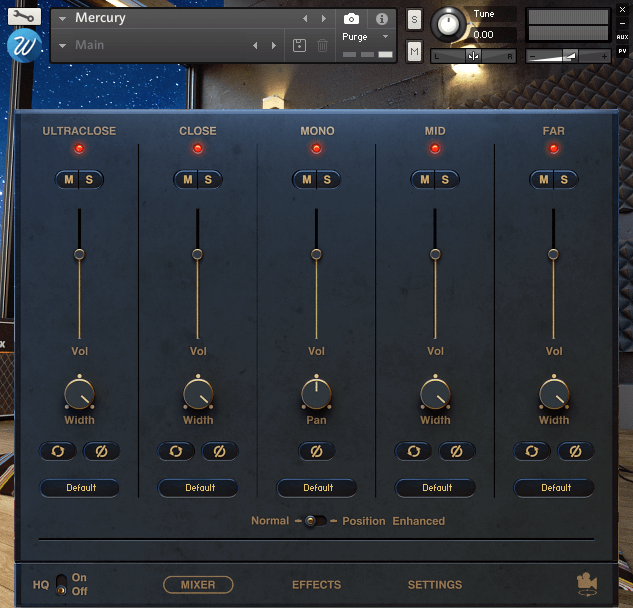Image resolution: width=633 pixels, height=608 pixels.
Task: Click the save snapshot floppy icon
Action: [x=299, y=45]
